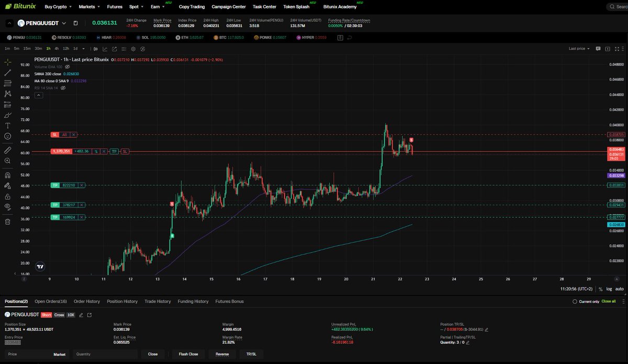Toggle hide all drawings eye icon
The image size is (628, 364).
pos(8,207)
